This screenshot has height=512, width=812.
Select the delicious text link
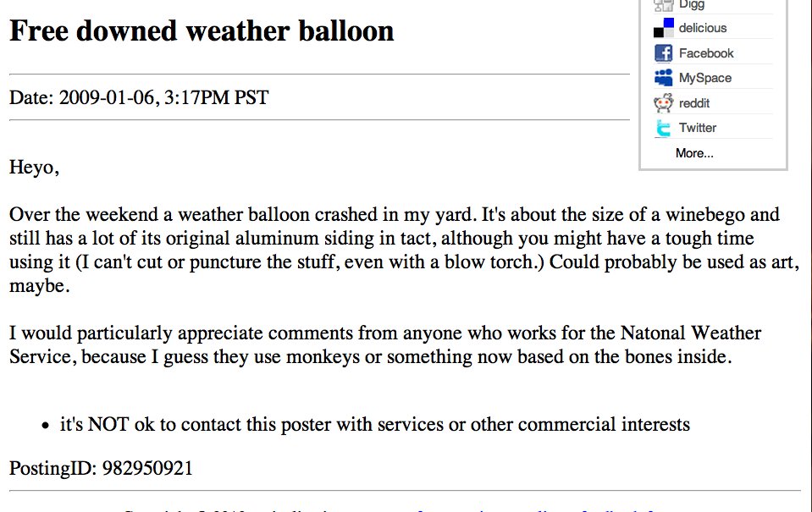703,28
